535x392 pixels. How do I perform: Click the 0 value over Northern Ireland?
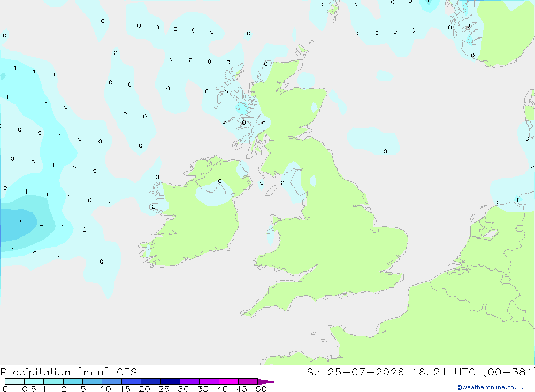coord(220,181)
